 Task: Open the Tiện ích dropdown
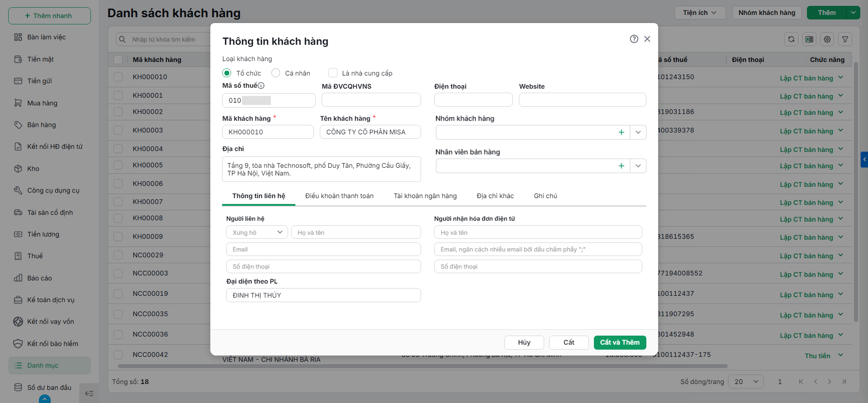[700, 13]
